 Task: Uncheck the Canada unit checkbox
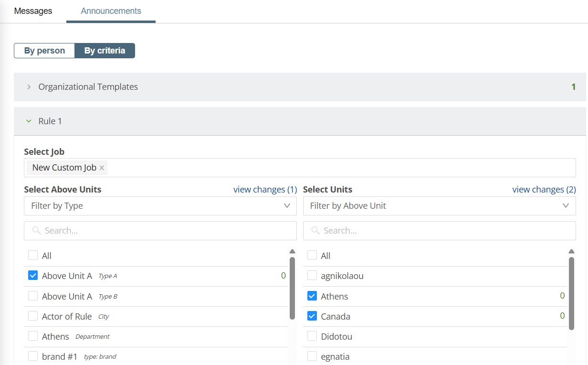click(x=312, y=316)
